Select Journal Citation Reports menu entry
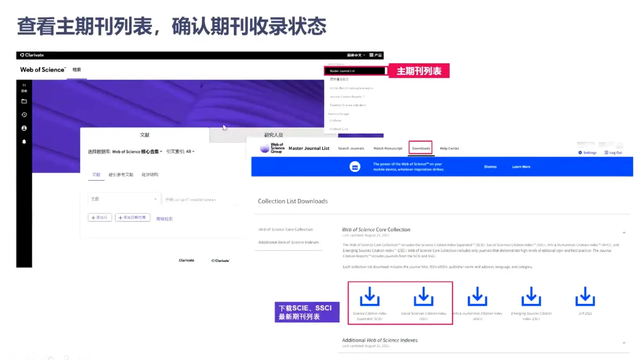 tap(347, 97)
